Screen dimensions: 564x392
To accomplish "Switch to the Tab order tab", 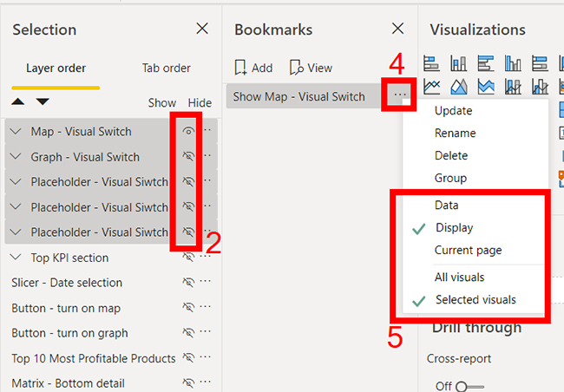I will [167, 68].
